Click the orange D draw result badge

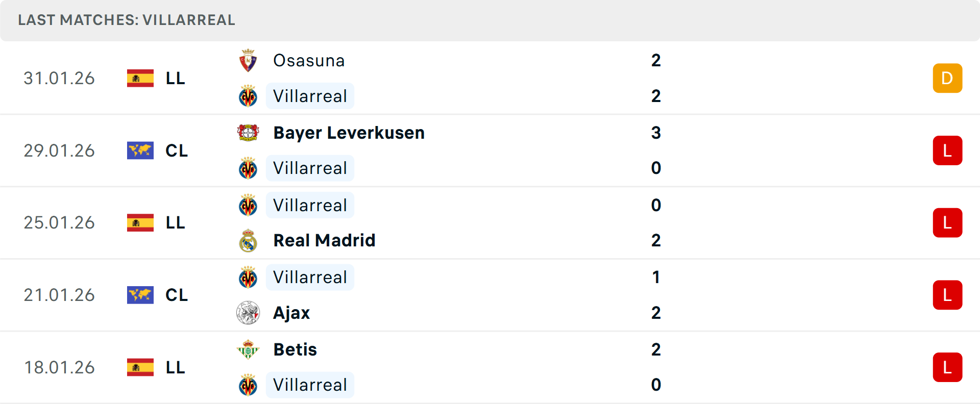947,78
